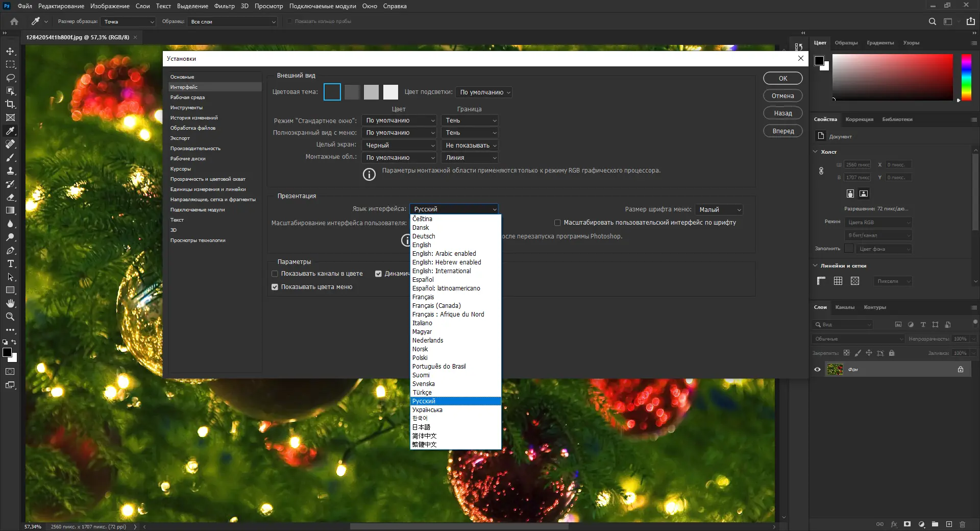This screenshot has width=980, height=531.
Task: Choose the darkest color theme swatch
Action: [332, 92]
